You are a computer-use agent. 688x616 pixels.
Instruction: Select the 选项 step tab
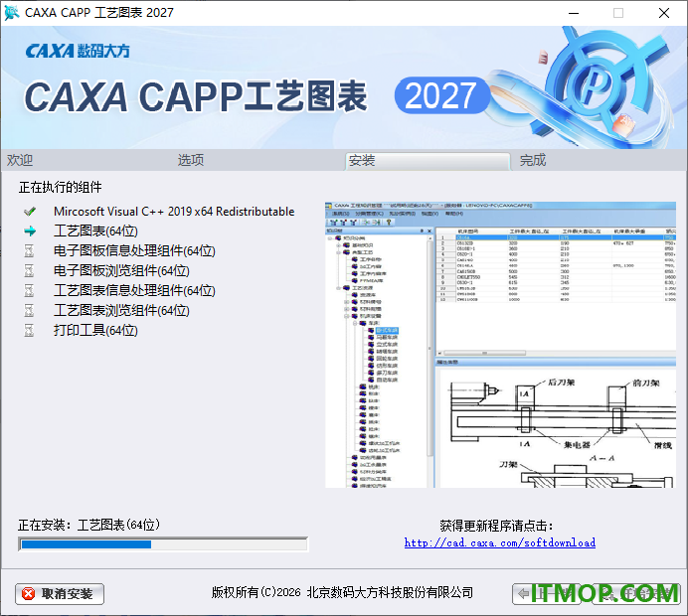click(191, 160)
